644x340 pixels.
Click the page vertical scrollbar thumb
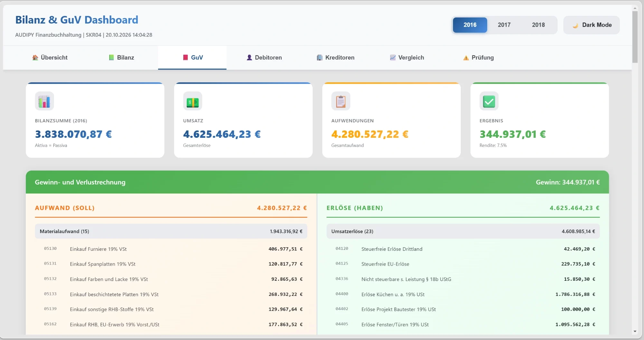click(635, 37)
